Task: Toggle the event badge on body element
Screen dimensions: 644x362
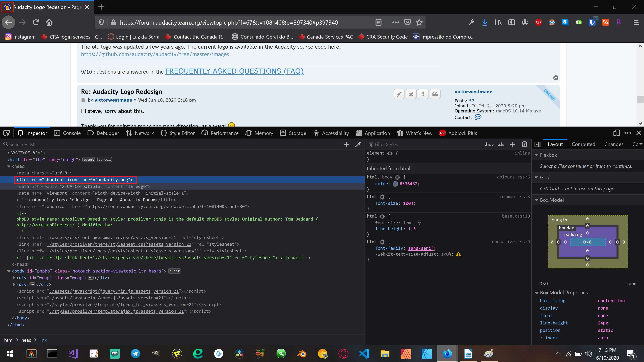Action: (174, 271)
